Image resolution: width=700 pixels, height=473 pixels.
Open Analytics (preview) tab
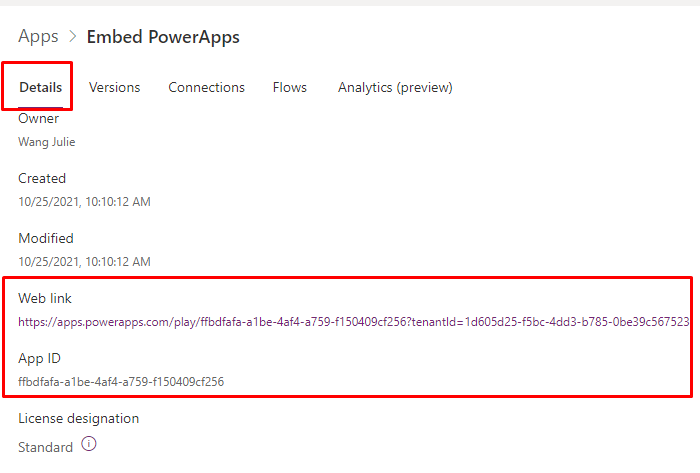(395, 87)
